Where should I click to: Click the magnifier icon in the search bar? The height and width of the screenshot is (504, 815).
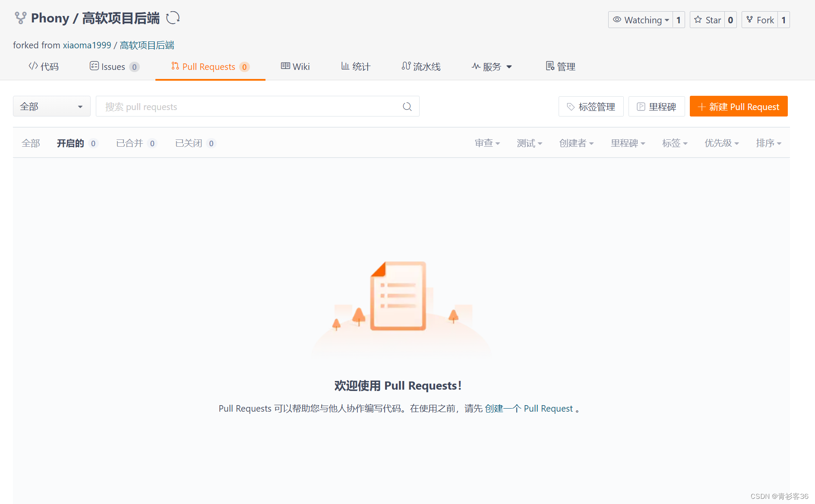coord(407,106)
